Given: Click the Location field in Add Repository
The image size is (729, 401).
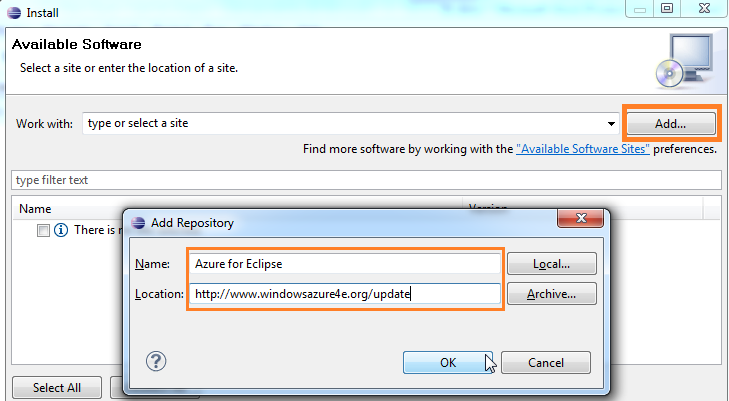Looking at the screenshot, I should [345, 294].
